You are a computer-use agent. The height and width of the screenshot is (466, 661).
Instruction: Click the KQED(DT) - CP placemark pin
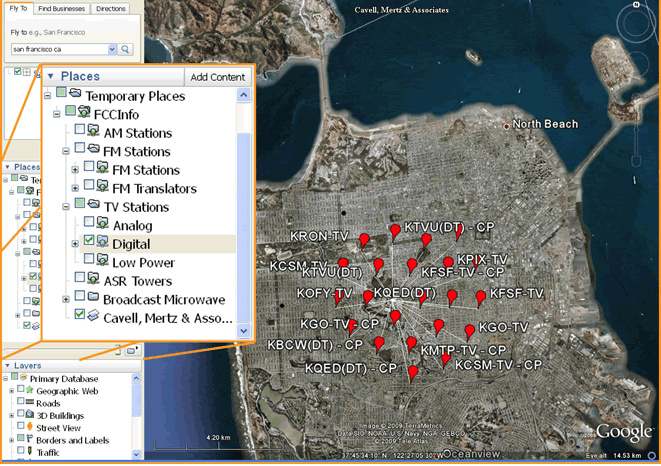pyautogui.click(x=413, y=373)
